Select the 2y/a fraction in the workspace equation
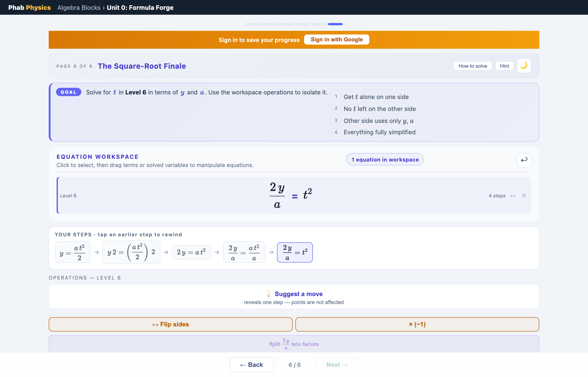This screenshot has width=588, height=377. 277,196
